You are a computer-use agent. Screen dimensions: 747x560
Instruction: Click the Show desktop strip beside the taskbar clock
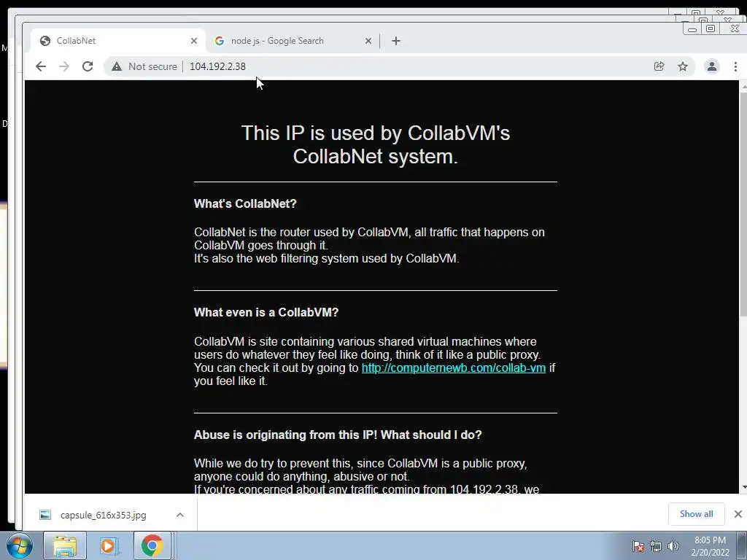742,545
